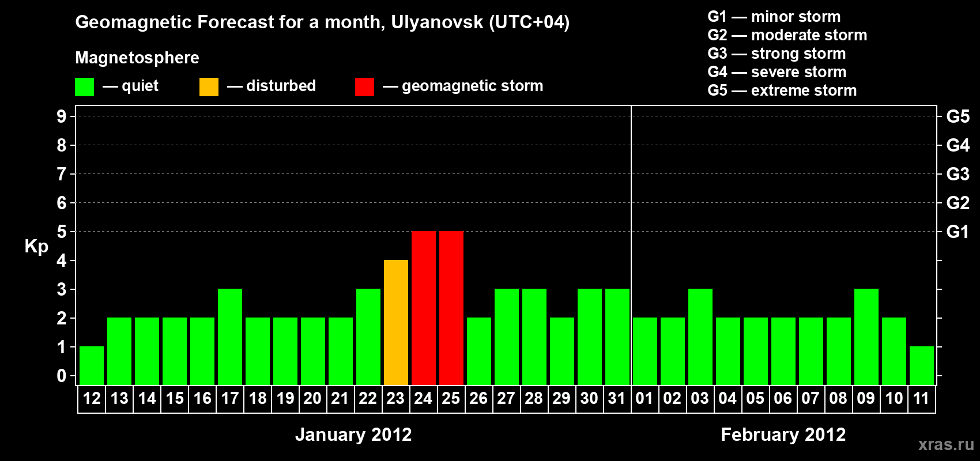Select the red bar for January 25
This screenshot has width=980, height=461.
[451, 308]
